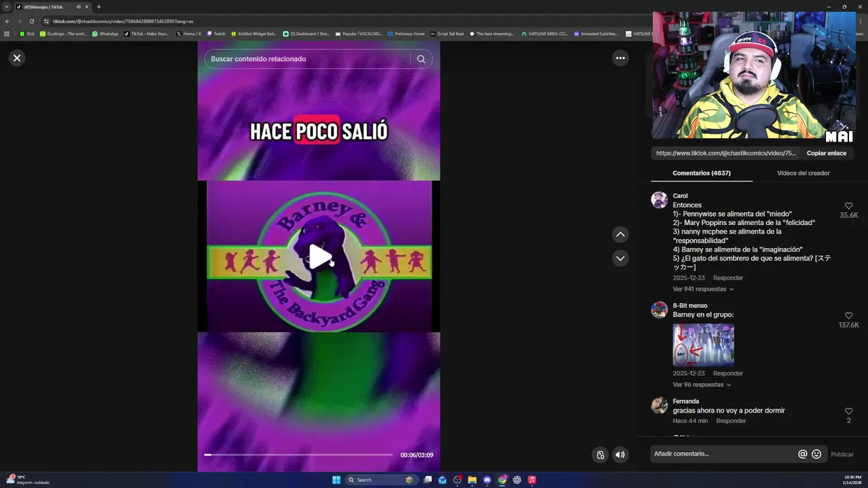The width and height of the screenshot is (868, 488).
Task: Go to next video with down arrow
Action: pyautogui.click(x=620, y=258)
